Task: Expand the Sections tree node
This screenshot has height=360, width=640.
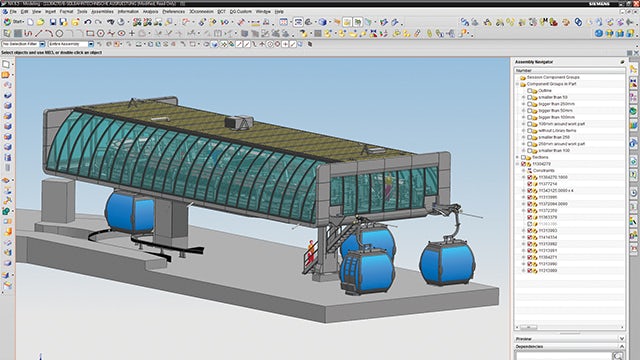Action: click(517, 157)
